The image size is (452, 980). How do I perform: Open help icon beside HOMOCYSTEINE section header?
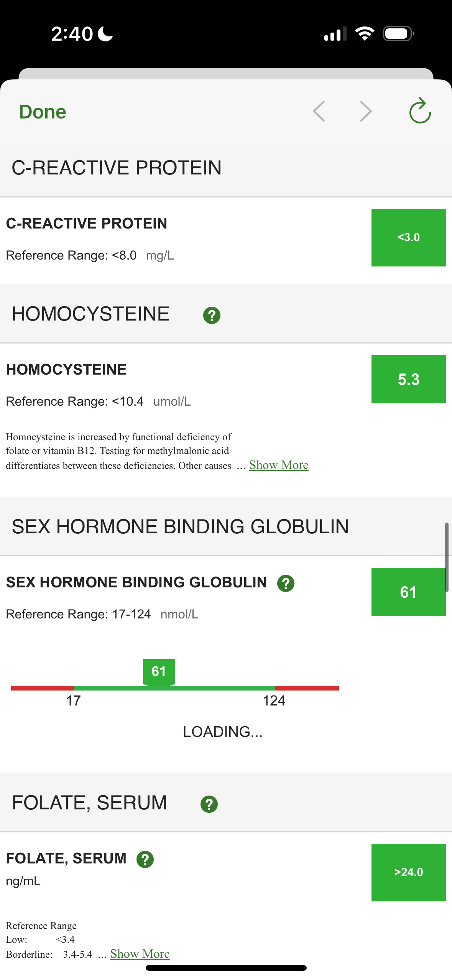pyautogui.click(x=212, y=316)
